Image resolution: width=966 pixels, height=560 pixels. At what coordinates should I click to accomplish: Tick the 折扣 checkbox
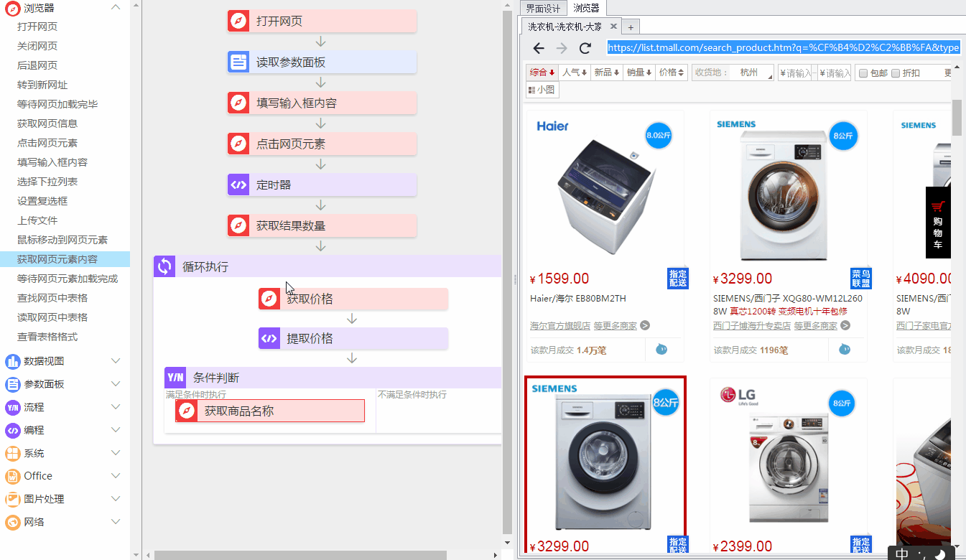click(x=896, y=73)
